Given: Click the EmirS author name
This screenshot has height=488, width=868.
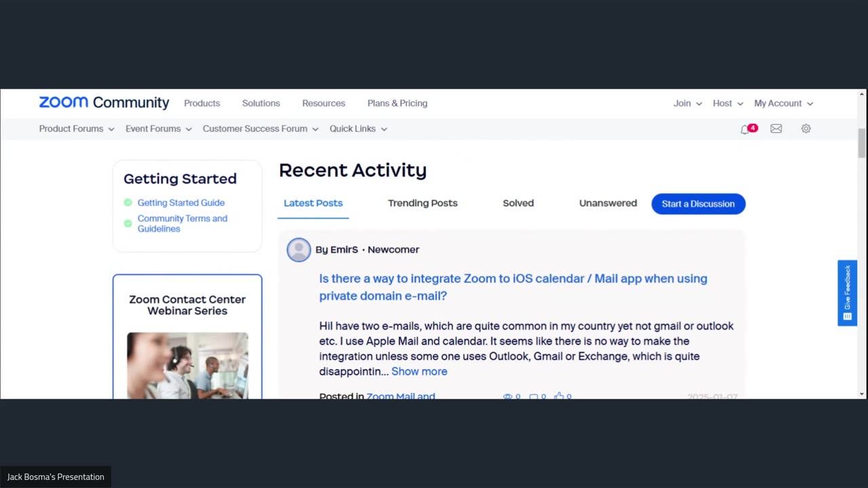Looking at the screenshot, I should pos(344,250).
